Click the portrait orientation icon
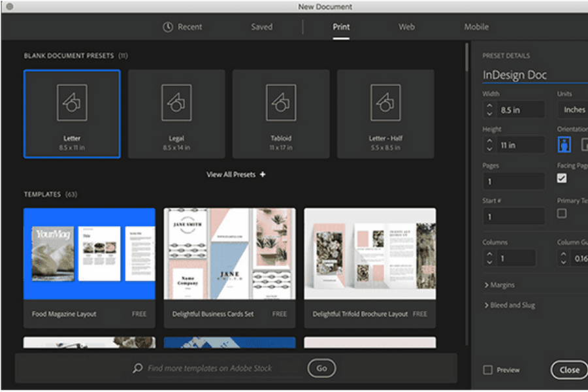 tap(564, 144)
